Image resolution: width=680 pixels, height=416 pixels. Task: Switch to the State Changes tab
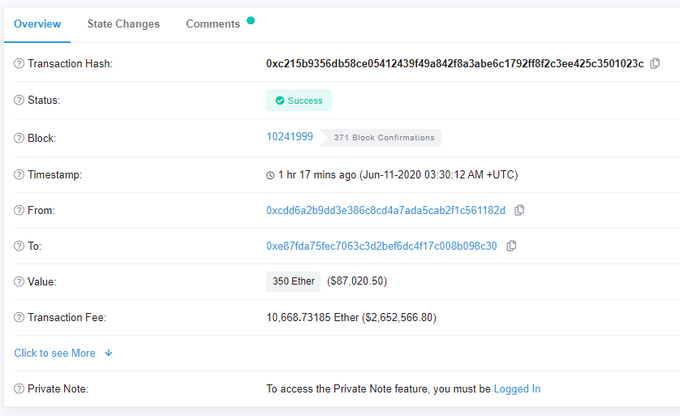[x=123, y=24]
